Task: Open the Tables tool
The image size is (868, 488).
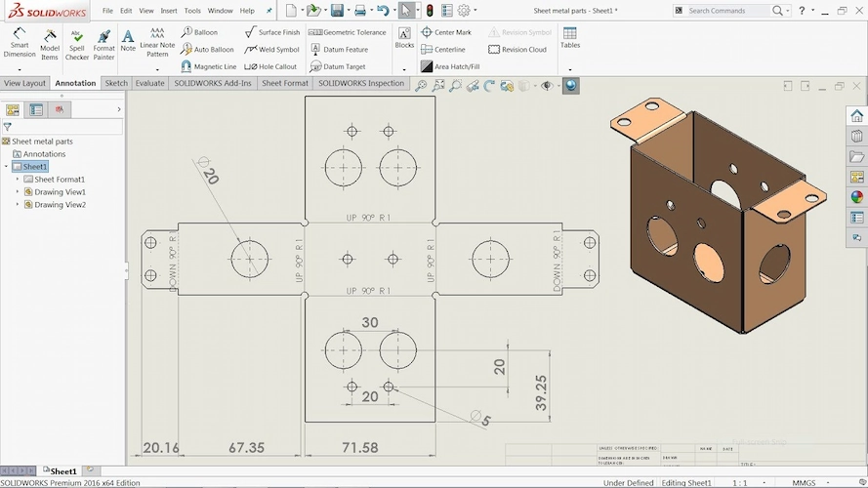Action: [x=570, y=38]
